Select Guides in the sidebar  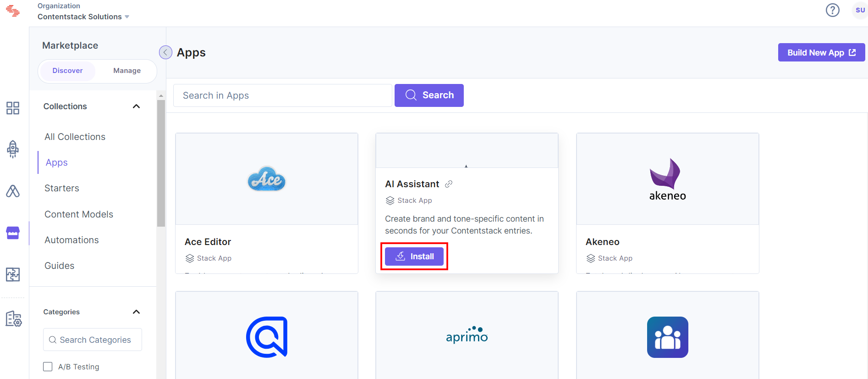click(x=59, y=266)
